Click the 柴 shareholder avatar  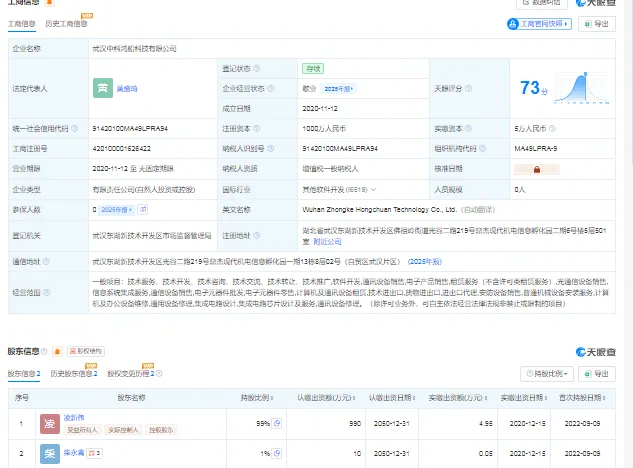pos(50,453)
